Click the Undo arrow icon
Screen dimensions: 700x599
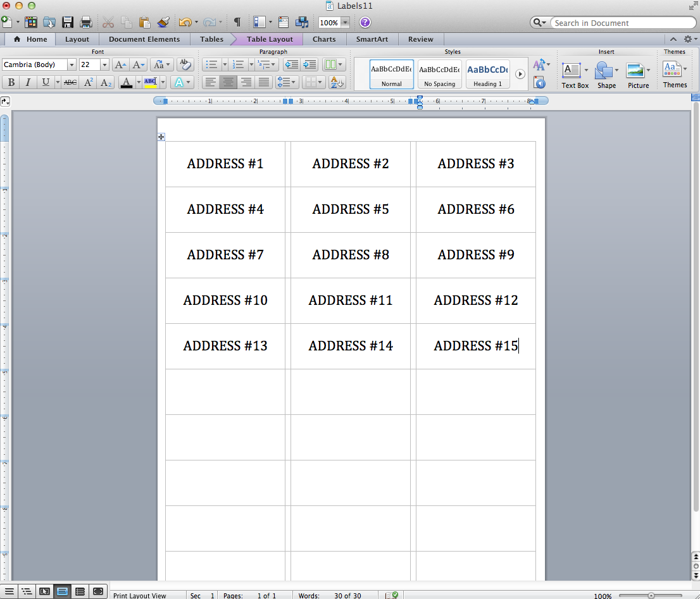click(185, 22)
